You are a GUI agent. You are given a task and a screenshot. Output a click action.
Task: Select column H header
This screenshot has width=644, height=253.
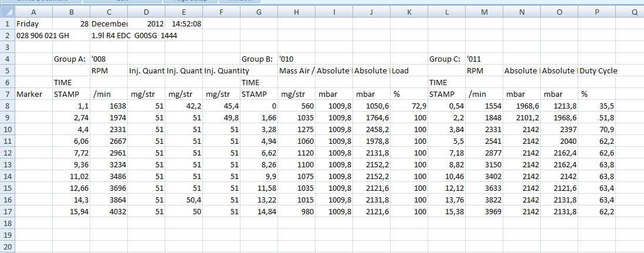(x=296, y=11)
